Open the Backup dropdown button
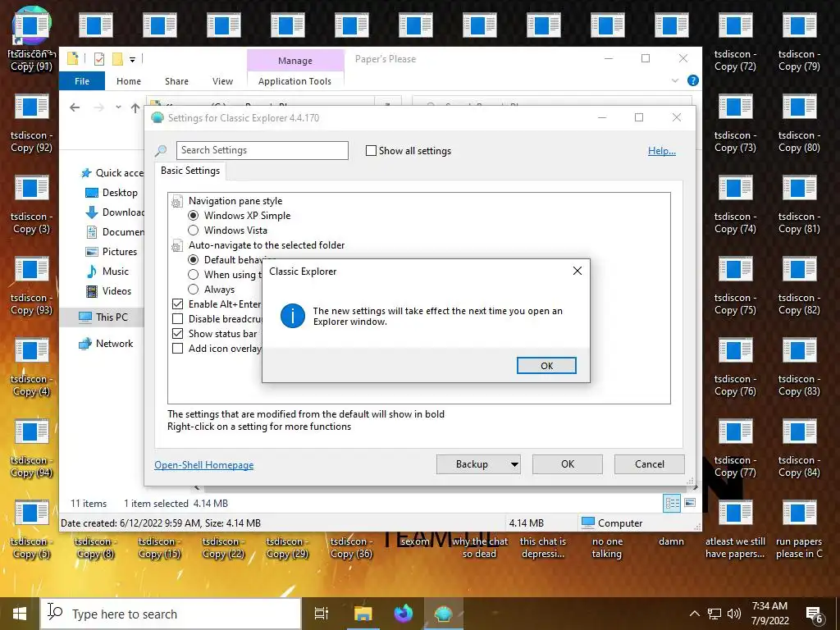The image size is (840, 630). tap(478, 464)
